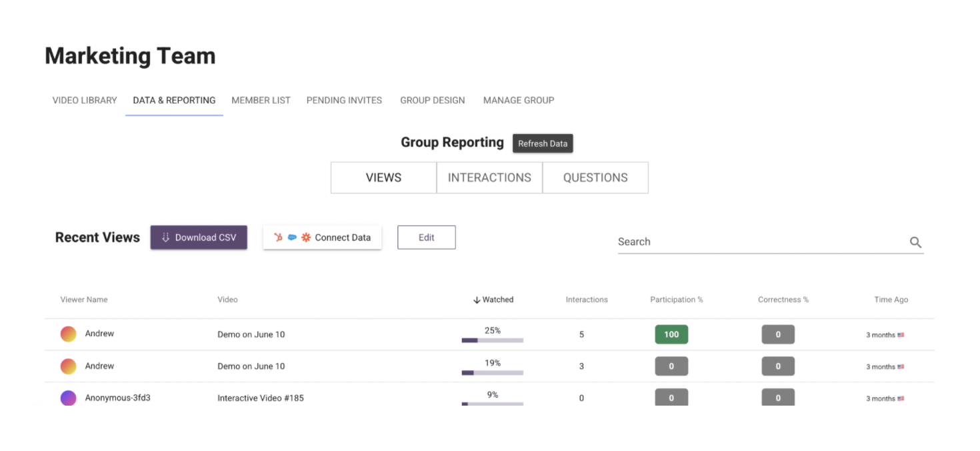The width and height of the screenshot is (980, 451).
Task: Open the Pending Invites tab
Action: 344,100
